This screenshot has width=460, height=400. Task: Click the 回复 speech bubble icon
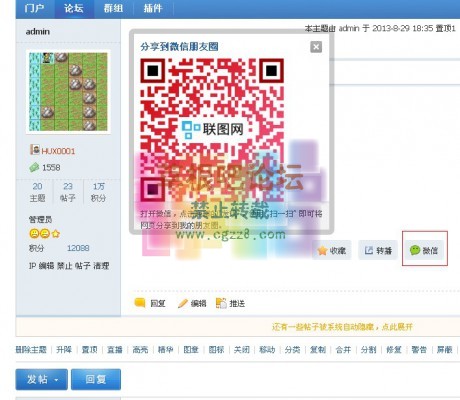click(140, 303)
